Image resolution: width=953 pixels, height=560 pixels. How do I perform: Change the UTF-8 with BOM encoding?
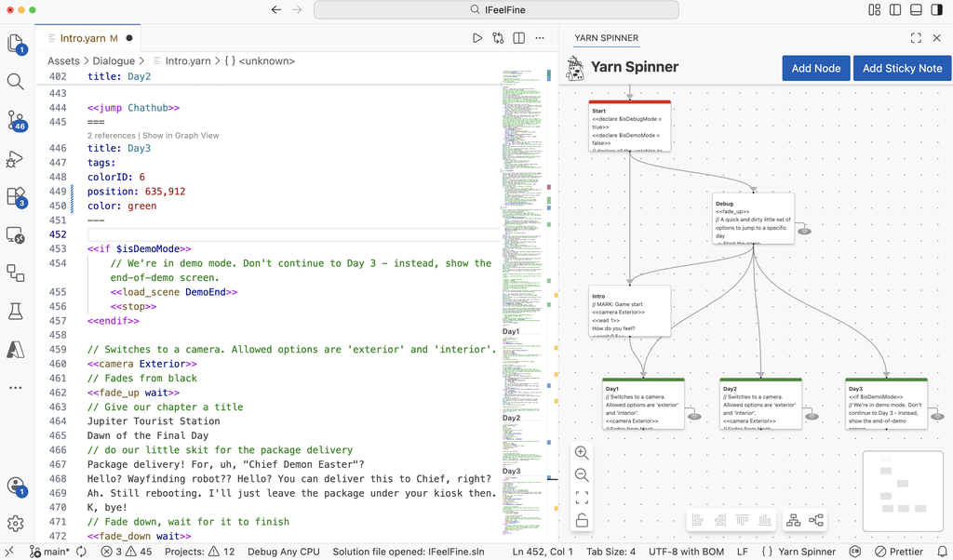(x=686, y=551)
